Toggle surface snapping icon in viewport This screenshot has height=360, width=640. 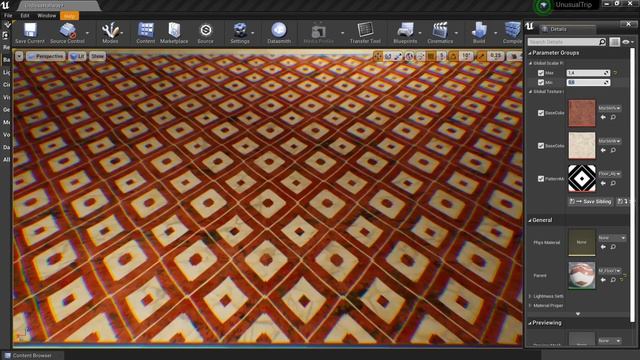click(x=420, y=56)
